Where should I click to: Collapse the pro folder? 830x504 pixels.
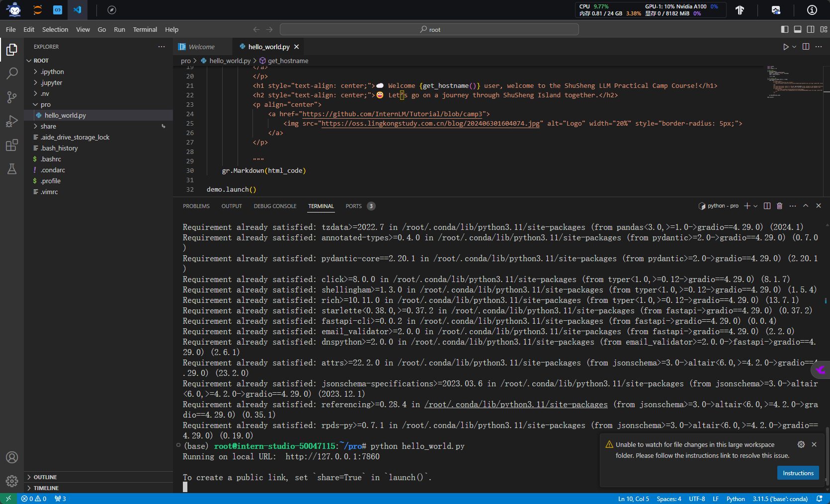click(x=98, y=104)
